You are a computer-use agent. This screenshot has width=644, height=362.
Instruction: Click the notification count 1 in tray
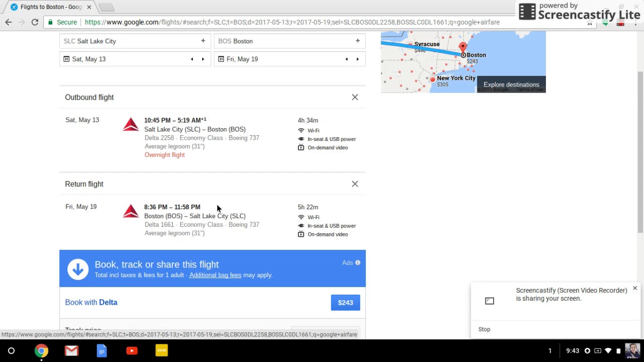point(550,350)
